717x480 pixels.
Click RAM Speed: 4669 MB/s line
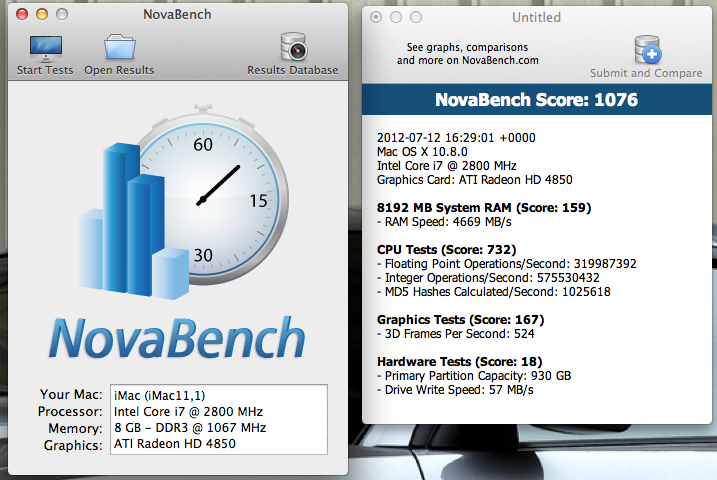click(444, 222)
